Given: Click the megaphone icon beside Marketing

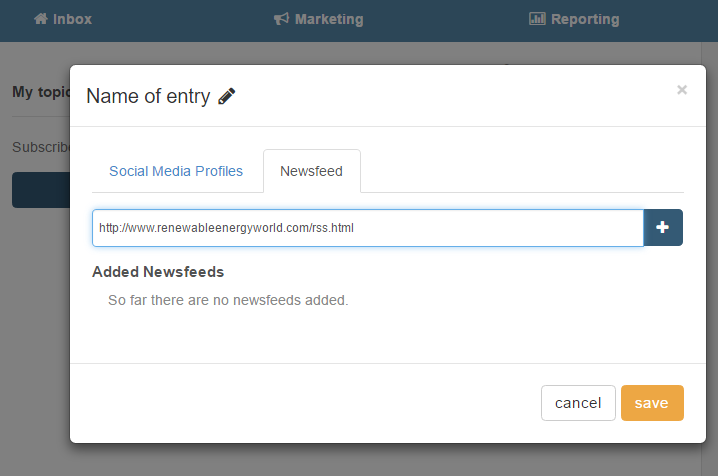Looking at the screenshot, I should [x=281, y=19].
